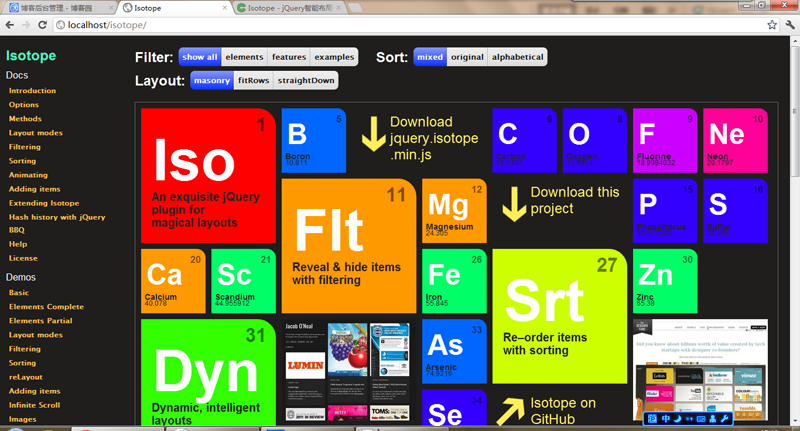Viewport: 800px width, 431px height.
Task: Choose 'mixed' sort option
Action: (430, 57)
